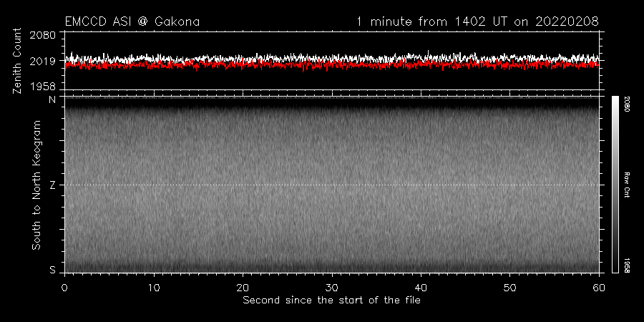Click the dotted zenith line in the keogram
644x322 pixels.
coord(331,185)
